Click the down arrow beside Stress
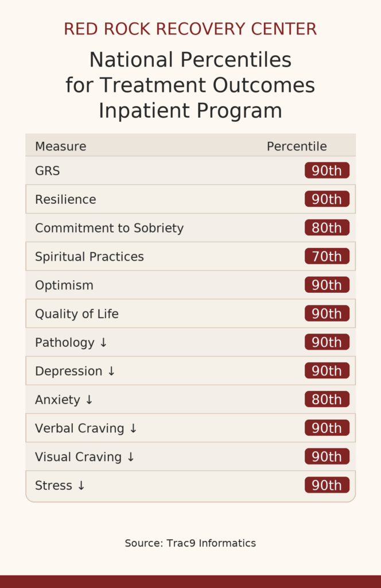The width and height of the screenshot is (381, 588). (81, 486)
